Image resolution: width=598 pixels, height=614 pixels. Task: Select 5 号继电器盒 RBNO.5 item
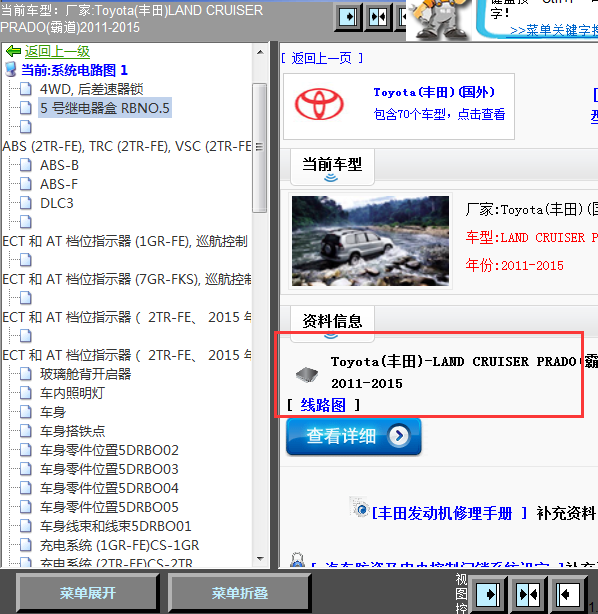(105, 108)
